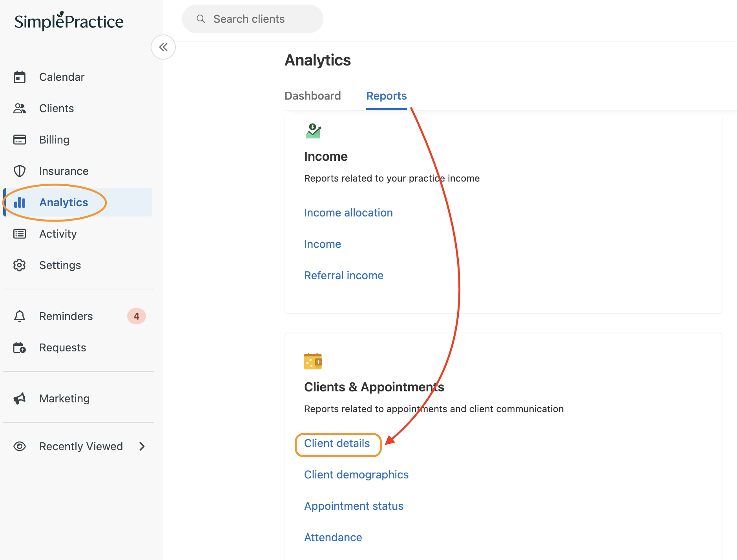
Task: Click the Reminders bell icon
Action: point(20,316)
